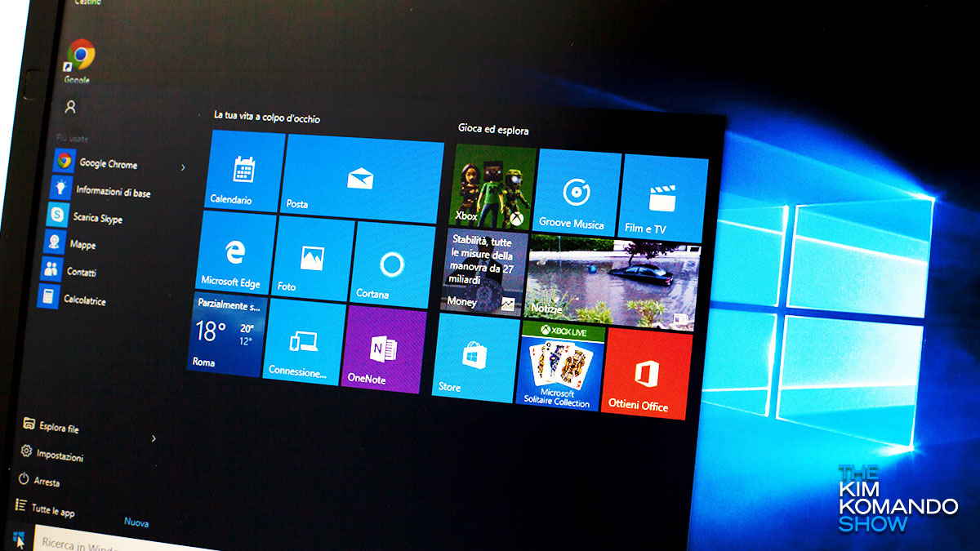
Task: Open the Connessione tile
Action: (x=303, y=340)
